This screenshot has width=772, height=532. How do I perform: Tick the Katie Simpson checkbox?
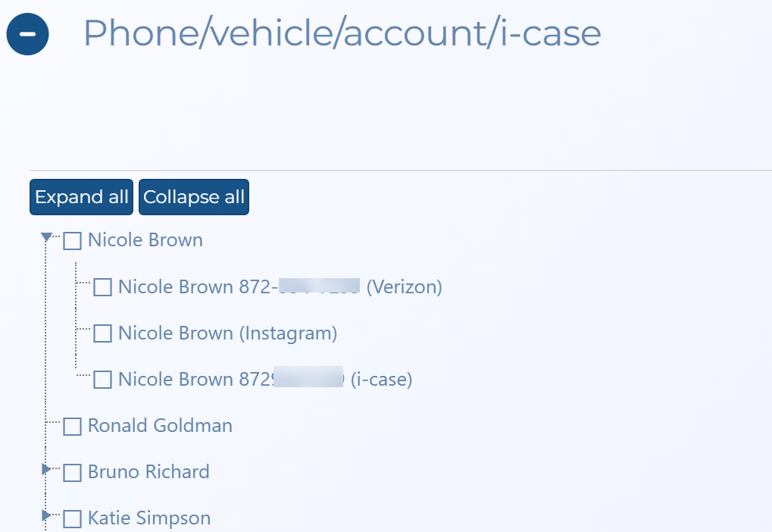click(72, 519)
